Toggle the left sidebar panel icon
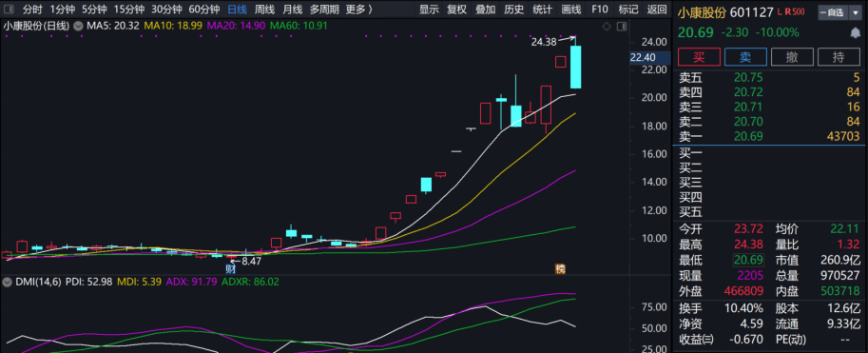 10,10
